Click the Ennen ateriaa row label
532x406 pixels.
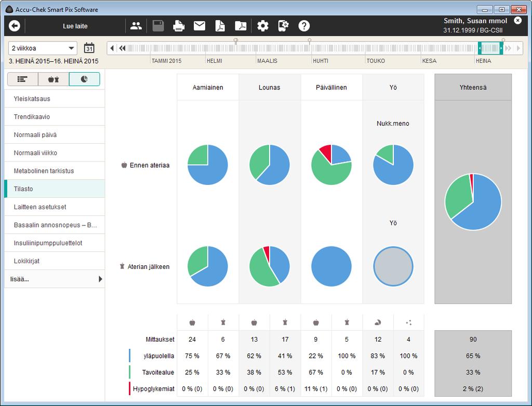[x=149, y=165]
